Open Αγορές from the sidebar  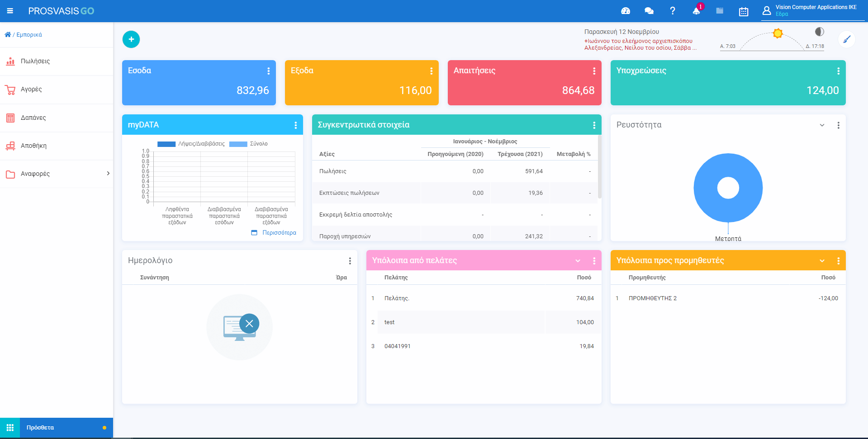(x=57, y=90)
